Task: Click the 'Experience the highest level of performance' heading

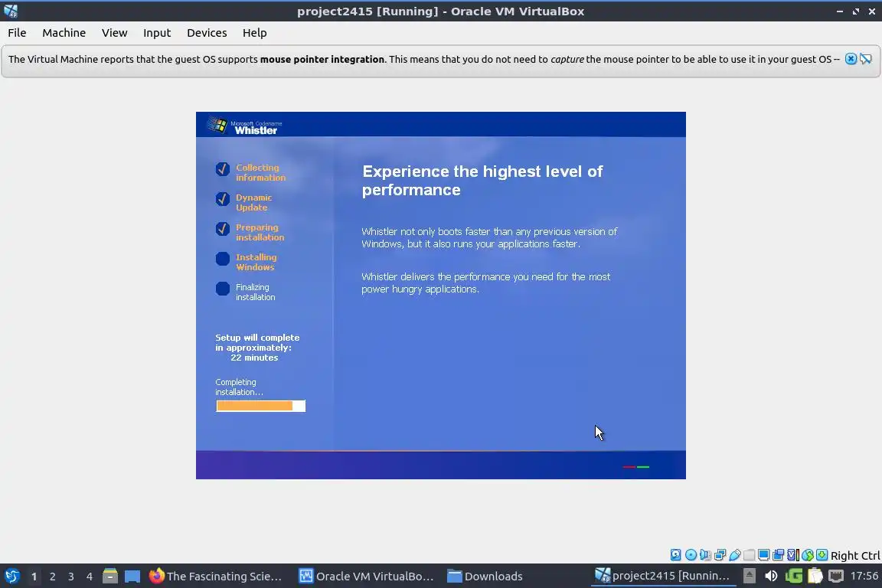Action: click(x=482, y=180)
